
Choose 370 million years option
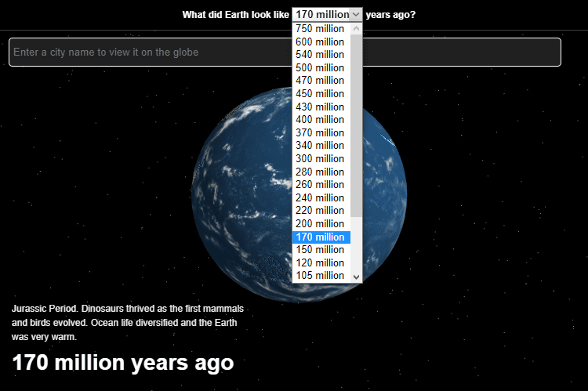pyautogui.click(x=321, y=132)
